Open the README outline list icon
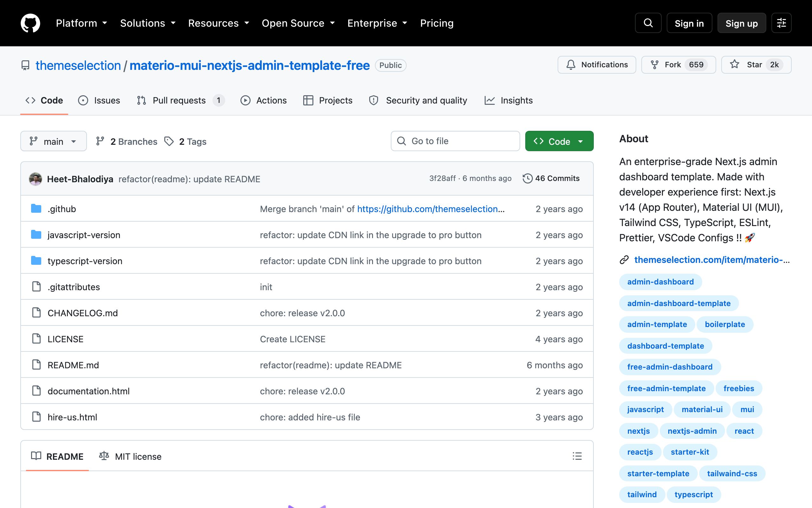 coord(577,456)
